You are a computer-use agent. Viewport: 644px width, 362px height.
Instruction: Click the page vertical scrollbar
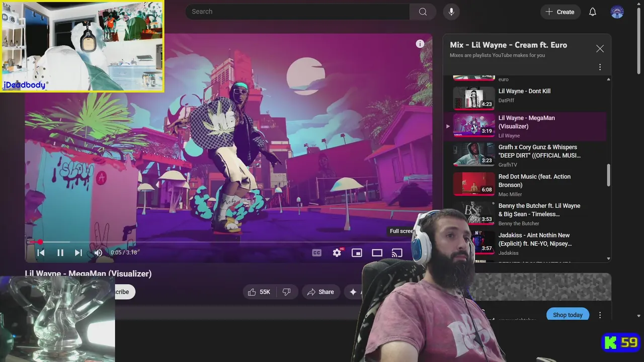point(639,40)
